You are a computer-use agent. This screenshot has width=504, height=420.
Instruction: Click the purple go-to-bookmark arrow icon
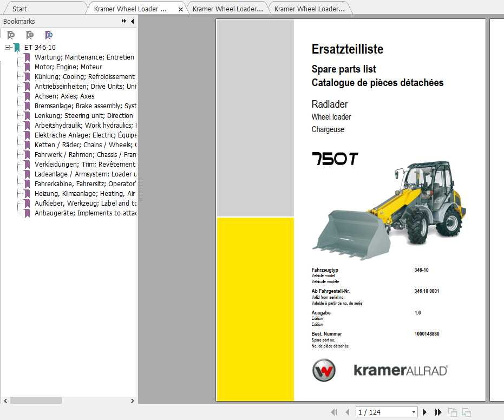[x=49, y=35]
